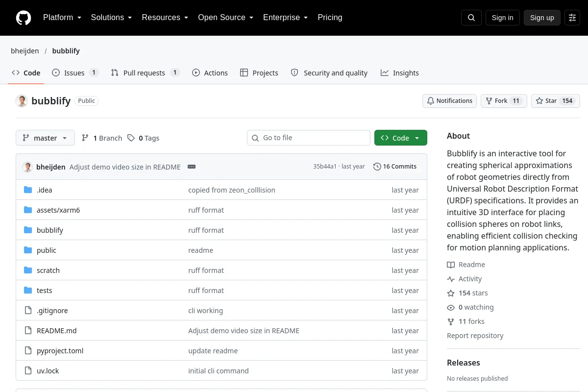Open the 'initial cli command' commit message

(x=219, y=371)
